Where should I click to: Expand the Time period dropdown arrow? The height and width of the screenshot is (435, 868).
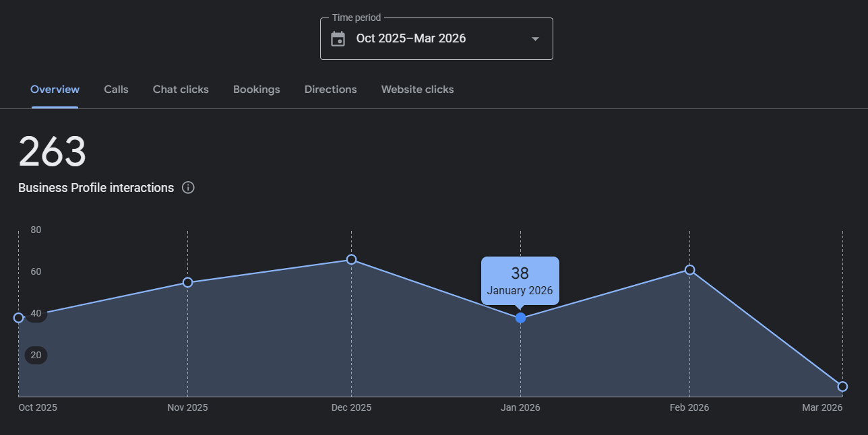(x=535, y=39)
